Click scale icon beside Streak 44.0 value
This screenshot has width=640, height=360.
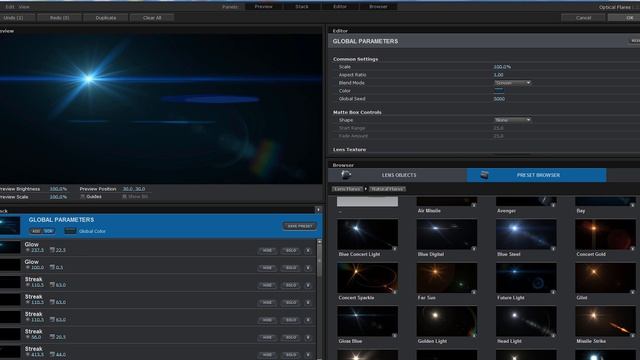[x=52, y=355]
